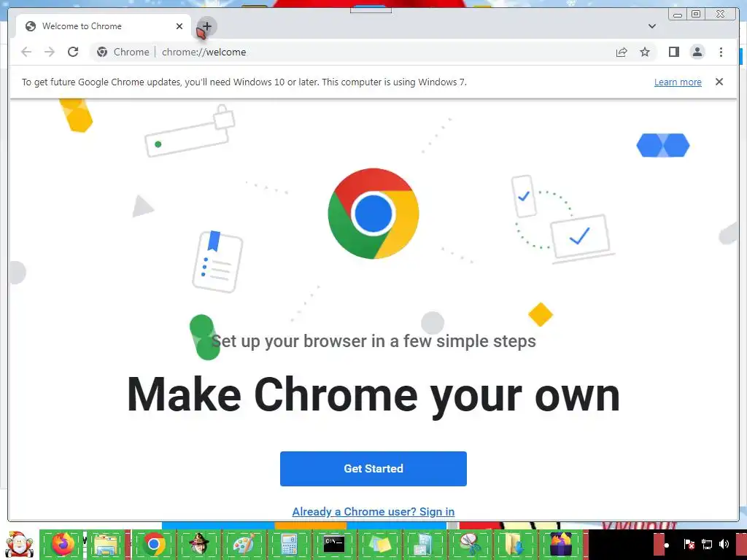Screen dimensions: 747x560
Task: Launch Snipping Tool from the taskbar
Action: point(469,544)
